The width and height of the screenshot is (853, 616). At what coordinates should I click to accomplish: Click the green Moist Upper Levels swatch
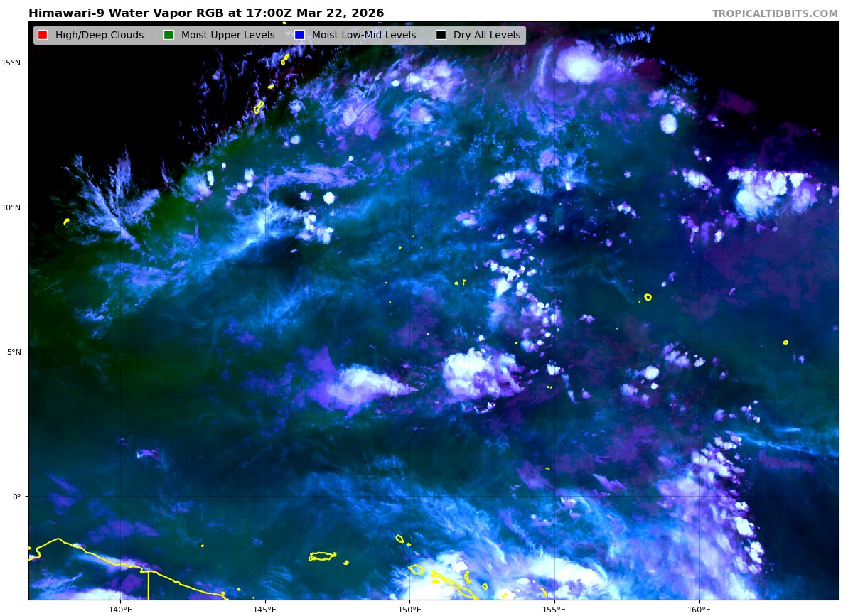(168, 36)
